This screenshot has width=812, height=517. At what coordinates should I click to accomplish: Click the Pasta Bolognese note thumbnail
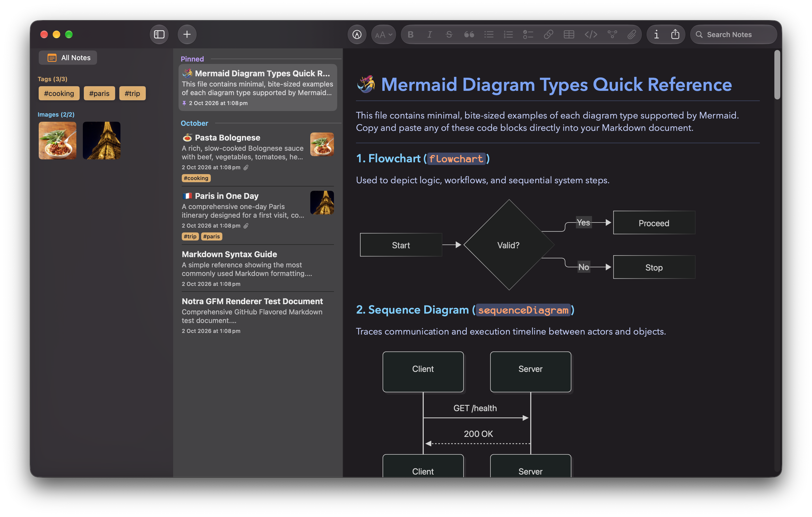coord(322,144)
